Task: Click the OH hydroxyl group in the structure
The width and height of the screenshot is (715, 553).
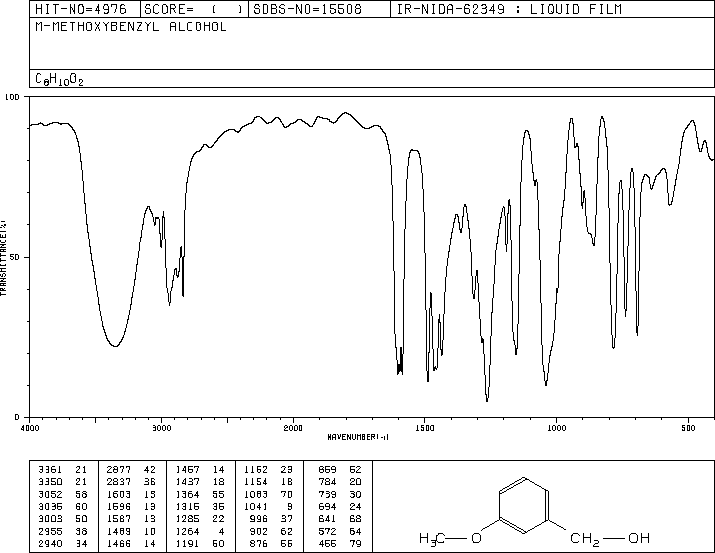Action: click(x=639, y=538)
